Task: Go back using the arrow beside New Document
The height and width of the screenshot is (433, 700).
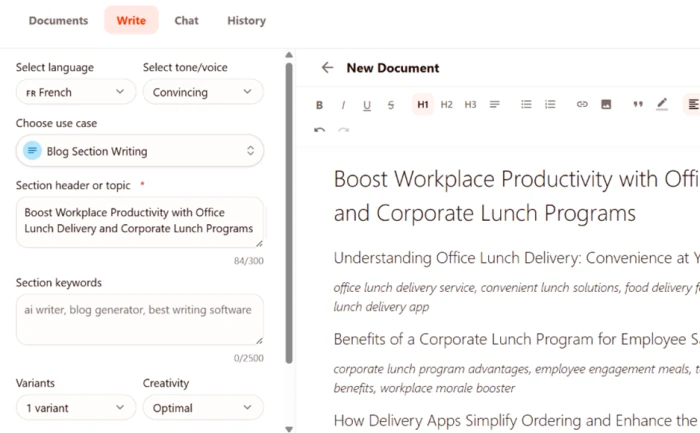Action: pyautogui.click(x=327, y=68)
